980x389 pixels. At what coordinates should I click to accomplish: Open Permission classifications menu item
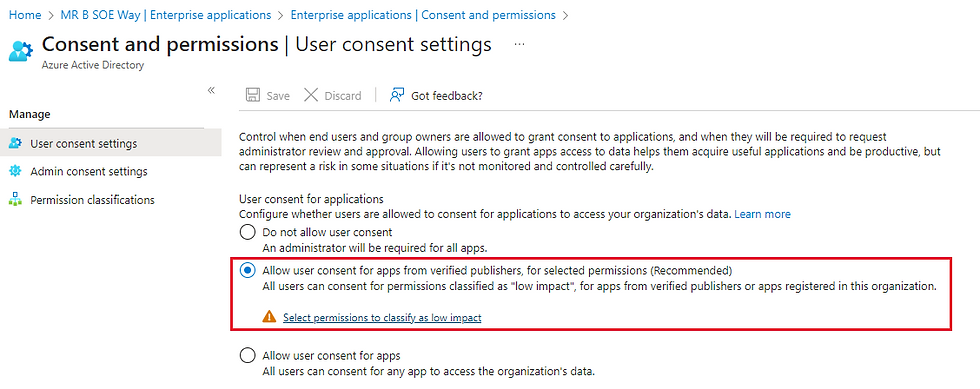click(92, 200)
